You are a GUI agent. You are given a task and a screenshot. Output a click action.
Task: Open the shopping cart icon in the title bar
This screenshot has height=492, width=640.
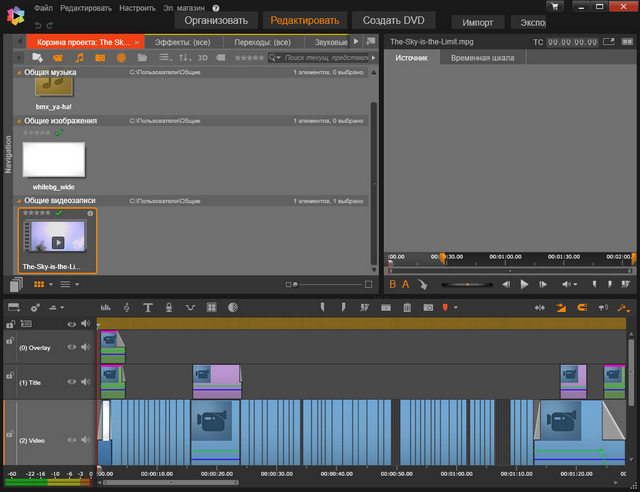pyautogui.click(x=554, y=7)
